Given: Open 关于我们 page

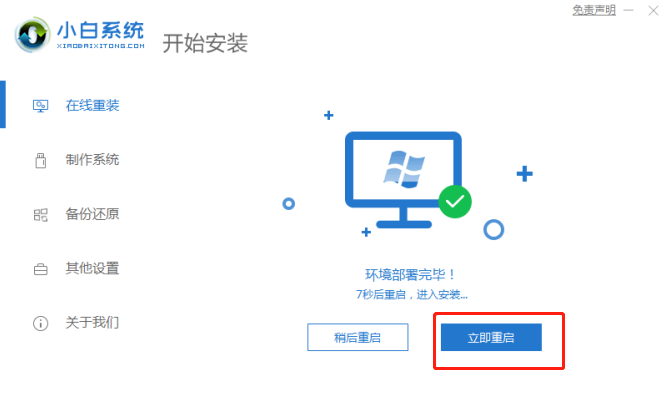Looking at the screenshot, I should point(92,322).
